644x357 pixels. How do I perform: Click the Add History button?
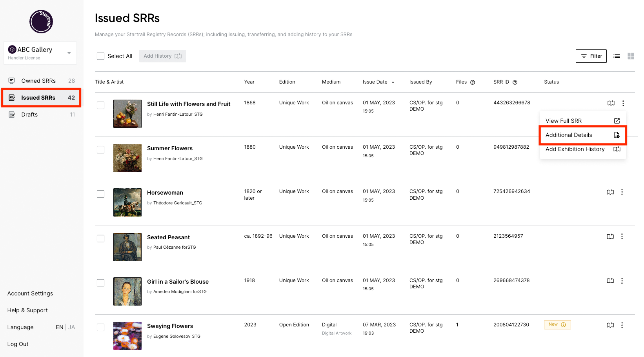click(162, 56)
